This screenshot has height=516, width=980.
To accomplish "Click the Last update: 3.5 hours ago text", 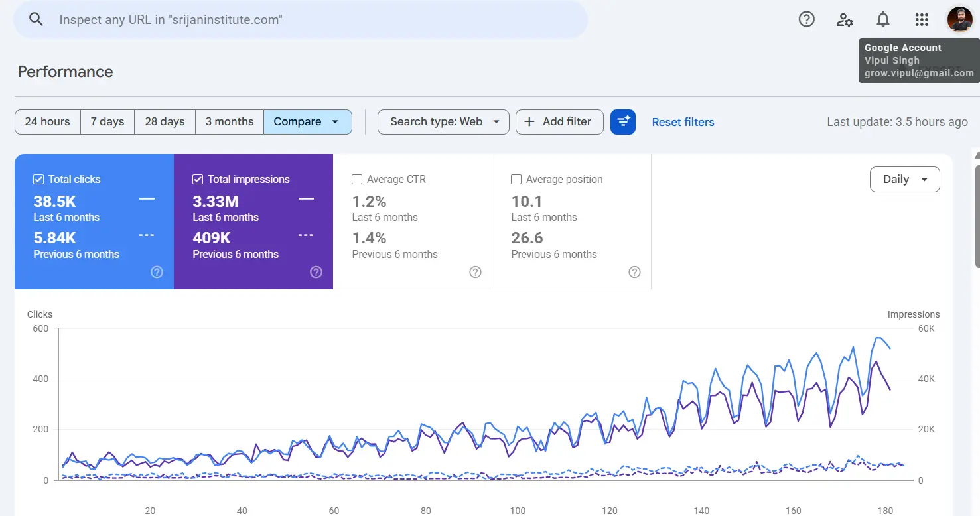I will point(897,122).
